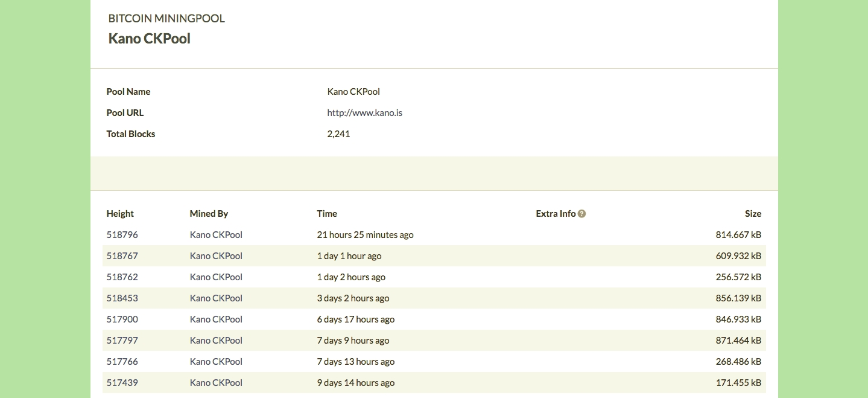Screen dimensions: 868x398
Task: Open block height 518796
Action: point(122,235)
